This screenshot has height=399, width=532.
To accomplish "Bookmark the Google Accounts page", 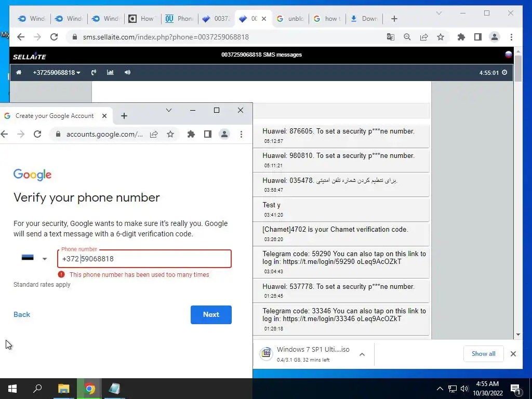I will click(170, 135).
